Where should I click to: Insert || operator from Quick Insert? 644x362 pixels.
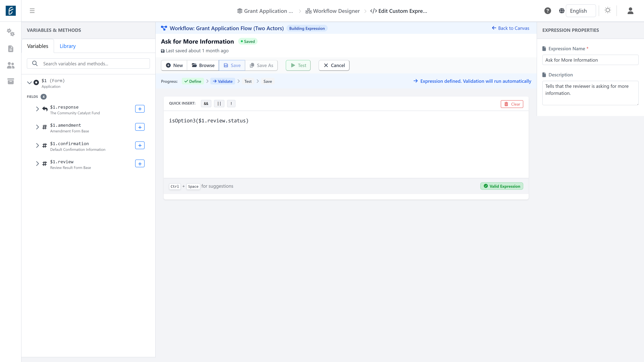click(219, 103)
